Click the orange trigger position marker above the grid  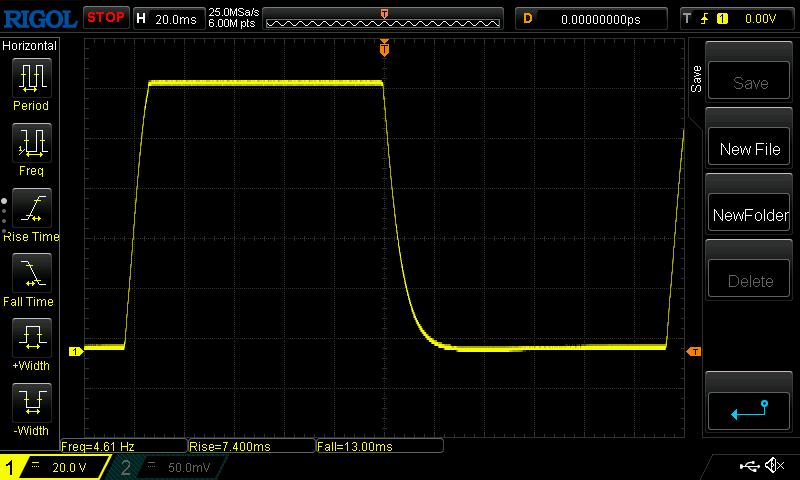point(384,47)
